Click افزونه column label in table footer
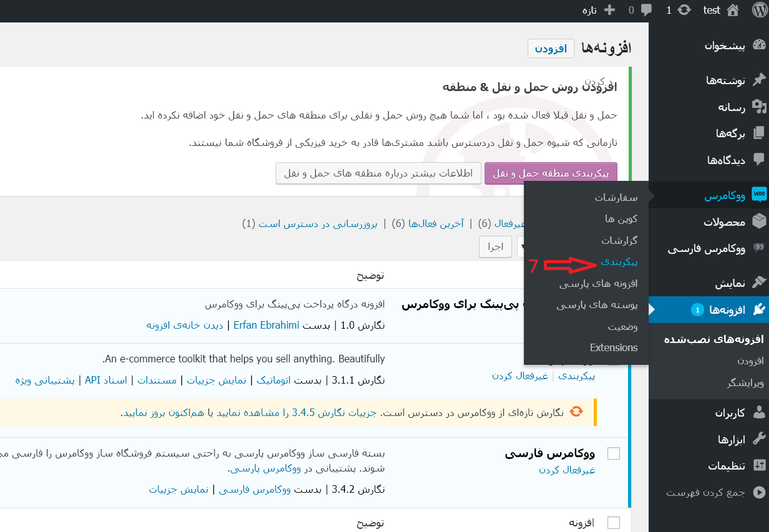Image resolution: width=769 pixels, height=532 pixels. point(581,523)
